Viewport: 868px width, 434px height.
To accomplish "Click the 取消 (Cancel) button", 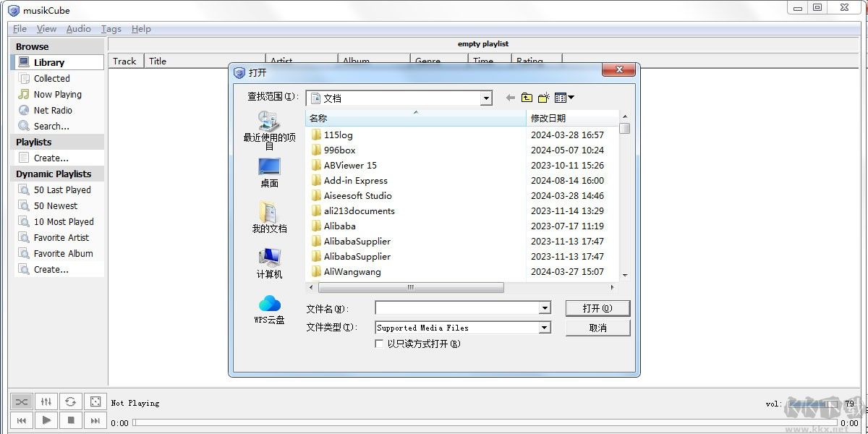I will point(597,328).
